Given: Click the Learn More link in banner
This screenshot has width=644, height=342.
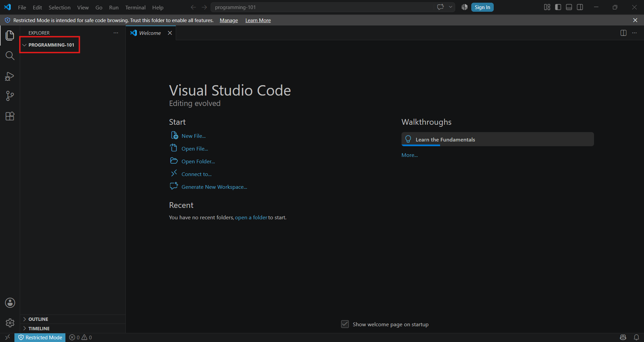Looking at the screenshot, I should 258,20.
